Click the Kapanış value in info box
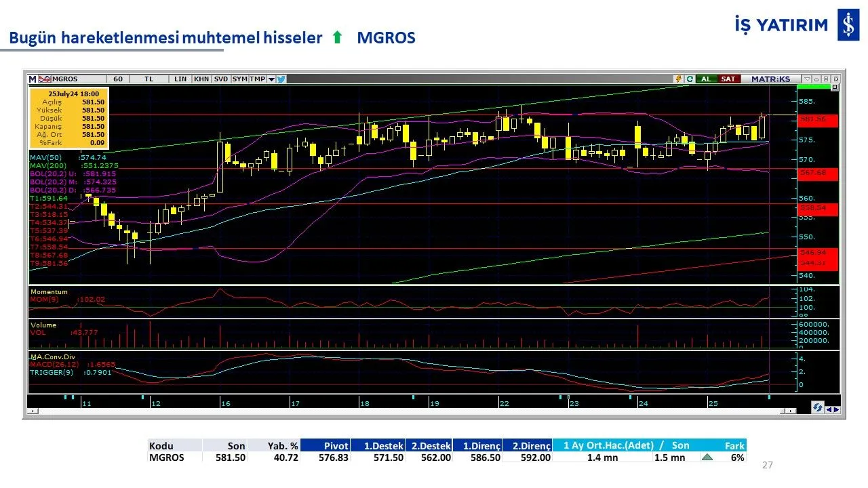 coord(94,126)
